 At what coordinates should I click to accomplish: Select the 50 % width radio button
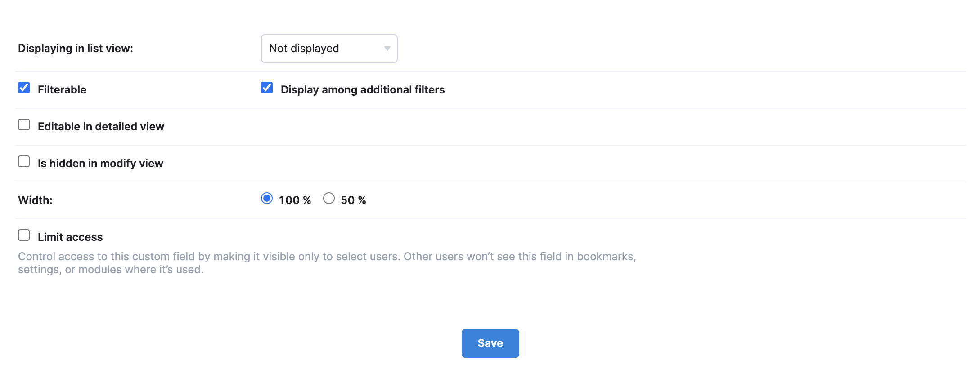329,198
